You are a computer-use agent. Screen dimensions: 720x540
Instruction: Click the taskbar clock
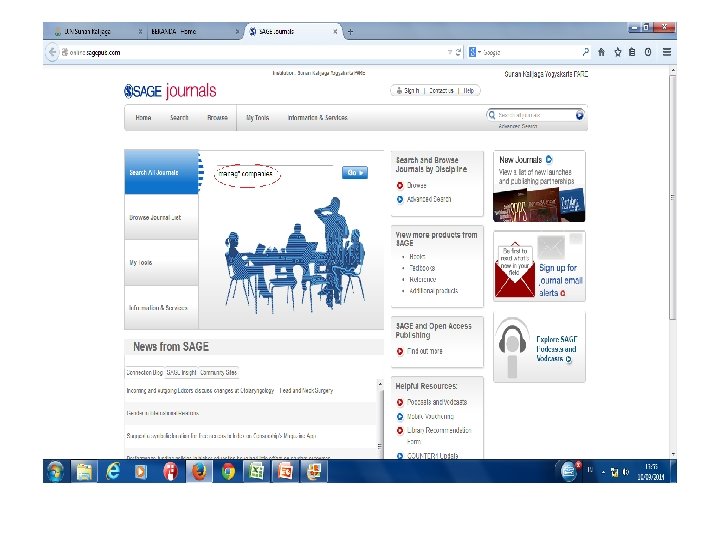(x=651, y=472)
